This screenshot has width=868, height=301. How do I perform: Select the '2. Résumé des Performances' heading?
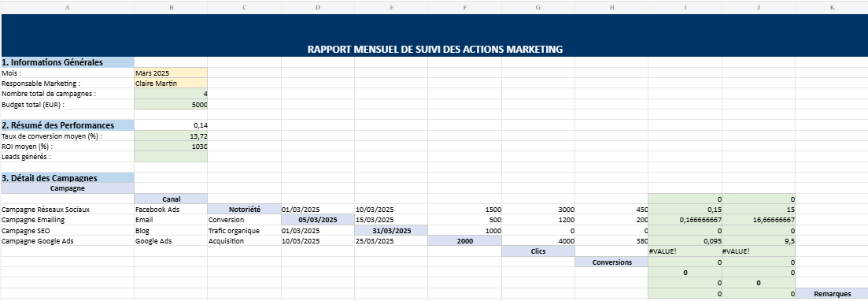click(68, 125)
